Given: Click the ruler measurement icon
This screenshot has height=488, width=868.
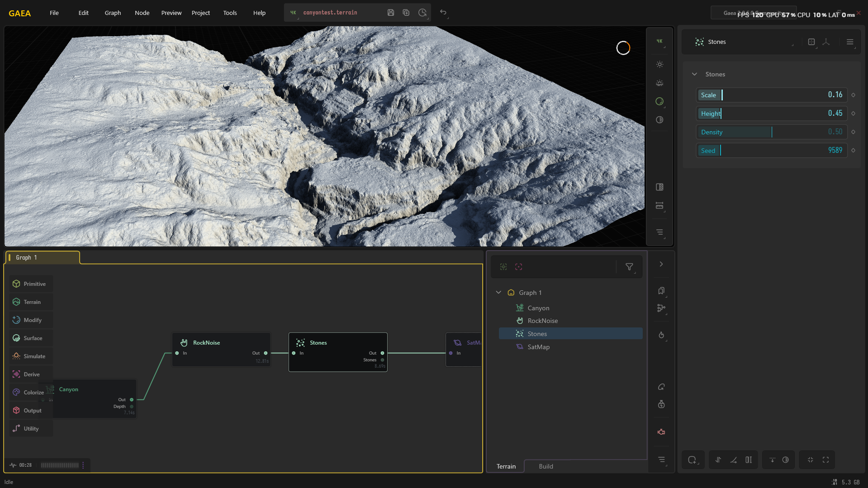Looking at the screenshot, I should (659, 205).
